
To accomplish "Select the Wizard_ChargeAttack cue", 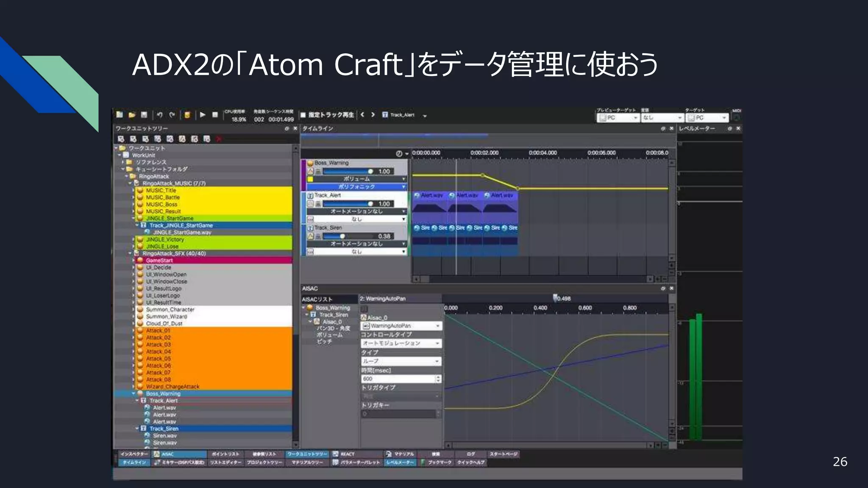I will pyautogui.click(x=173, y=386).
